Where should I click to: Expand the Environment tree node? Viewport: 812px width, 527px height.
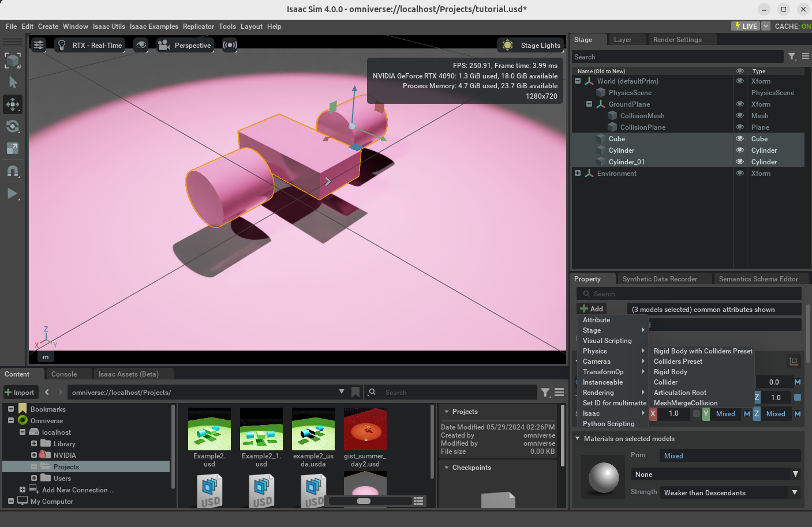pyautogui.click(x=578, y=174)
